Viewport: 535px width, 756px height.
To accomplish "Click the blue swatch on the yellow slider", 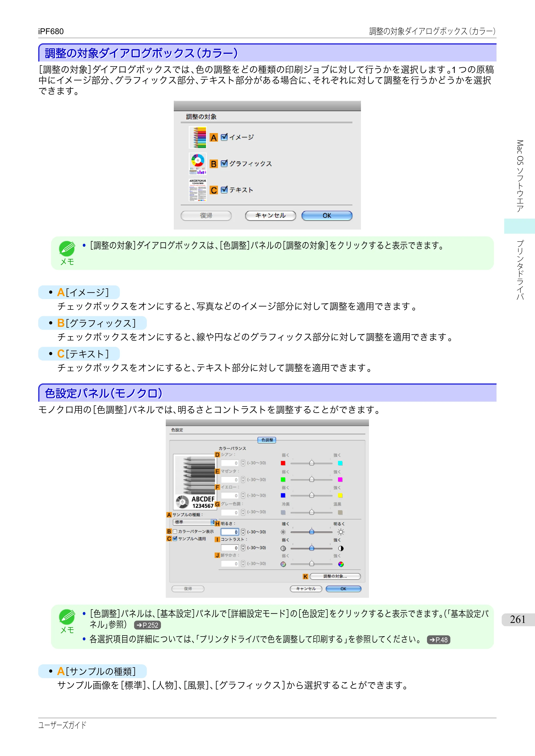I will click(x=283, y=495).
